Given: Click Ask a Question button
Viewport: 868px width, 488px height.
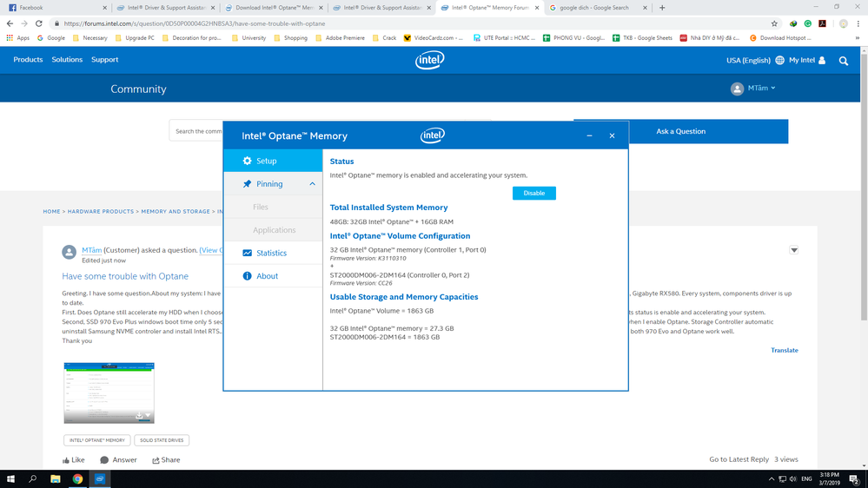Looking at the screenshot, I should [x=681, y=132].
